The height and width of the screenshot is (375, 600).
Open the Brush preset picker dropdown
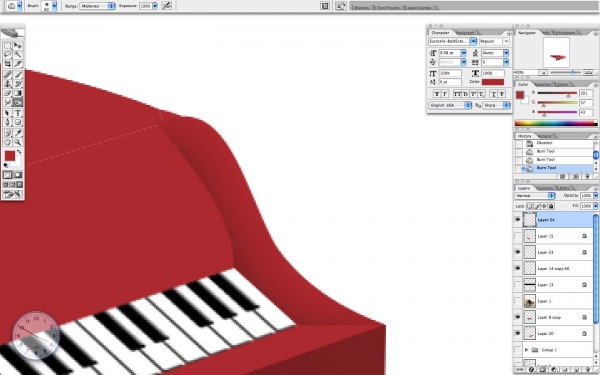[x=54, y=6]
